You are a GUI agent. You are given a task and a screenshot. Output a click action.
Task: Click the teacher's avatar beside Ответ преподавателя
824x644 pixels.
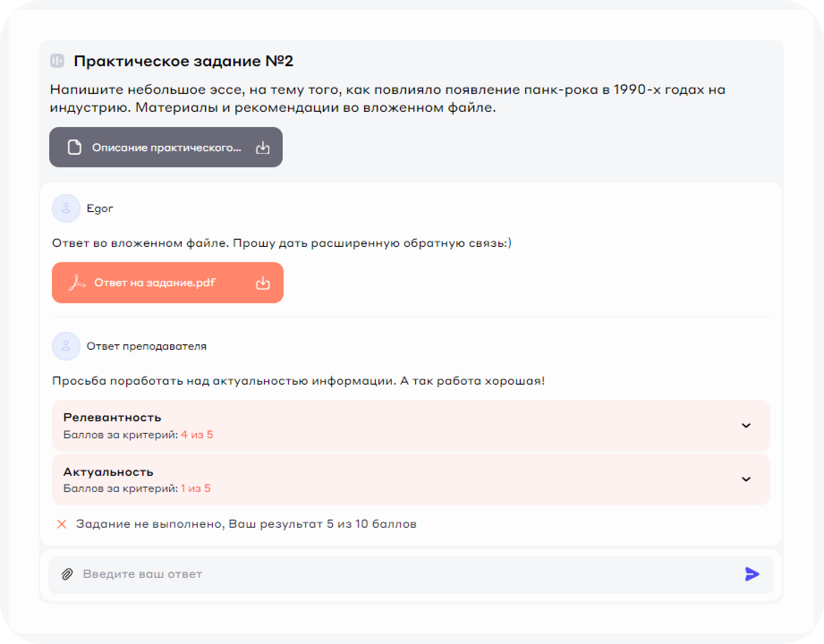[x=66, y=346]
